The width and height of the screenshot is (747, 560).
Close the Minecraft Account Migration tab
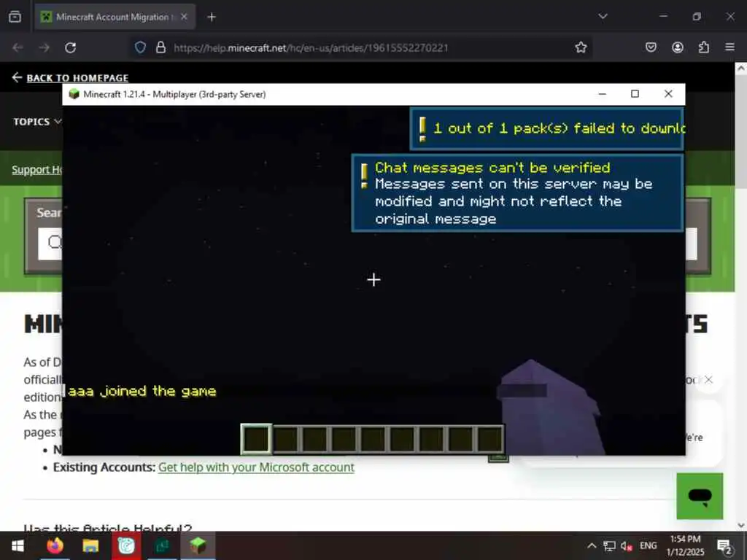click(184, 17)
